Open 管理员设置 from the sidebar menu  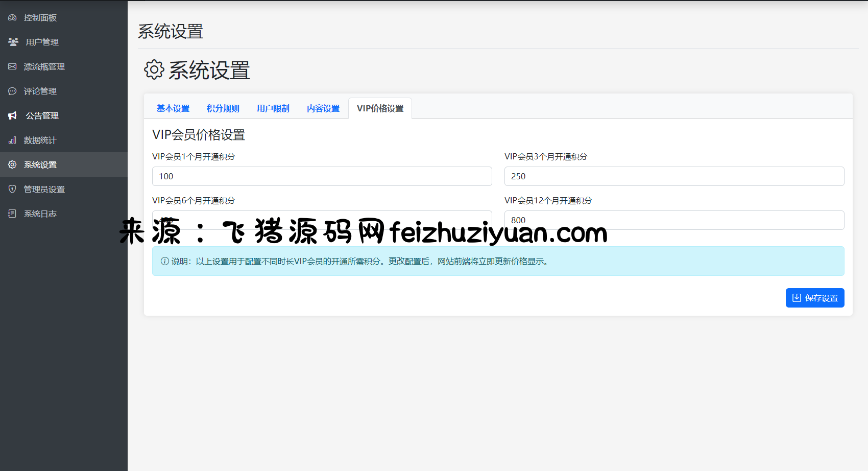click(44, 190)
